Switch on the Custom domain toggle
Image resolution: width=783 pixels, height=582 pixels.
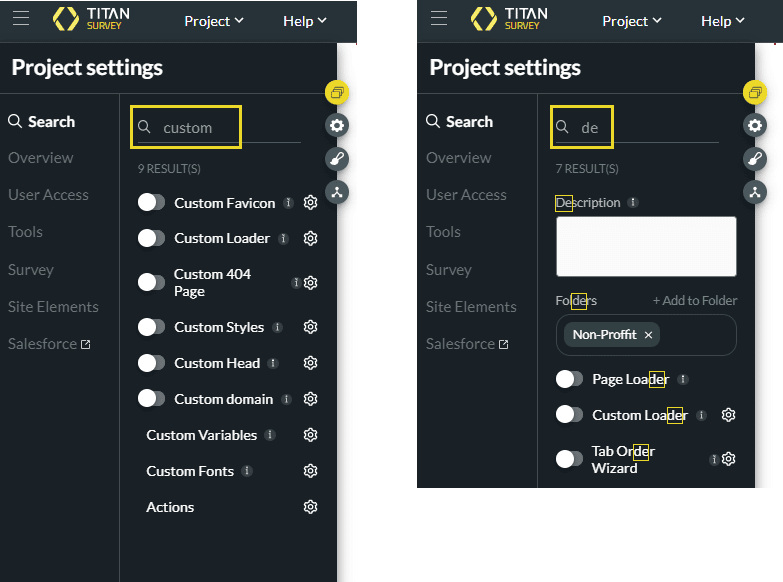(151, 399)
